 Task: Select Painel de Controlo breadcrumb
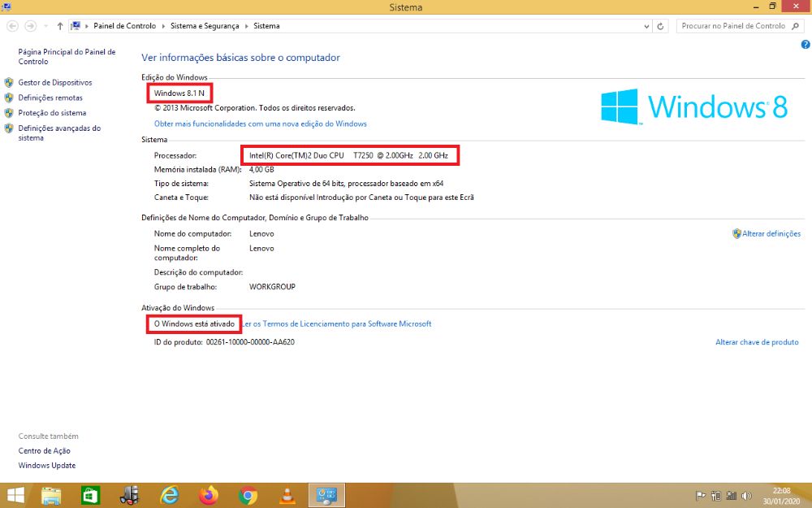click(x=124, y=26)
